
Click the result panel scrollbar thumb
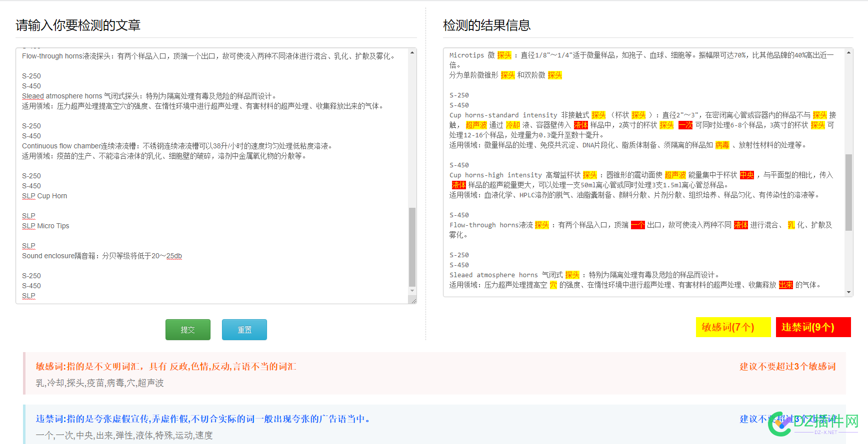pos(849,192)
